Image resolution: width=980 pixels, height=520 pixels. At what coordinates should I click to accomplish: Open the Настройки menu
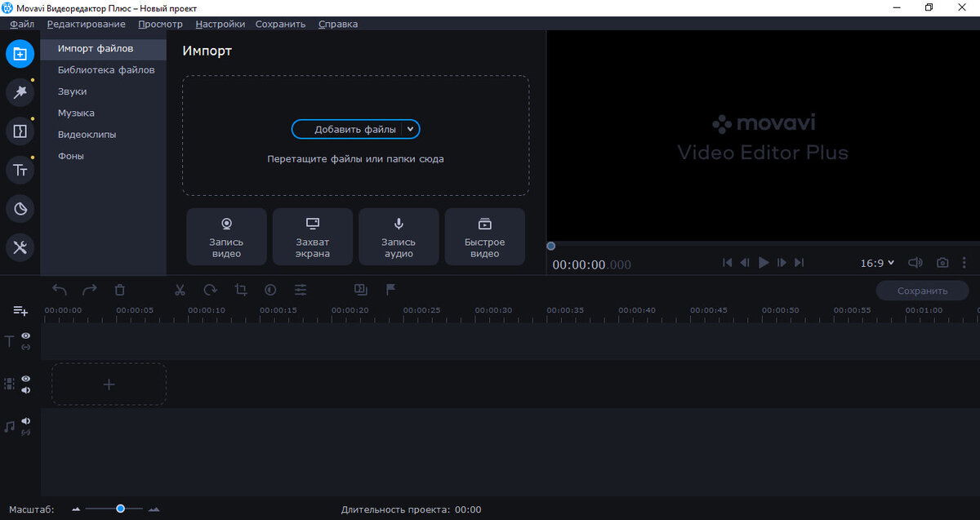click(220, 24)
